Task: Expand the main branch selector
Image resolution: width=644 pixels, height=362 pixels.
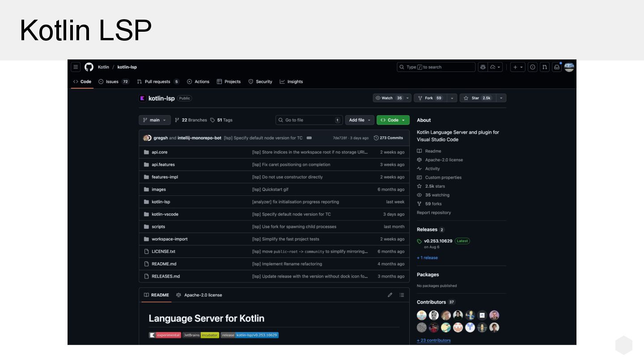Action: tap(155, 120)
